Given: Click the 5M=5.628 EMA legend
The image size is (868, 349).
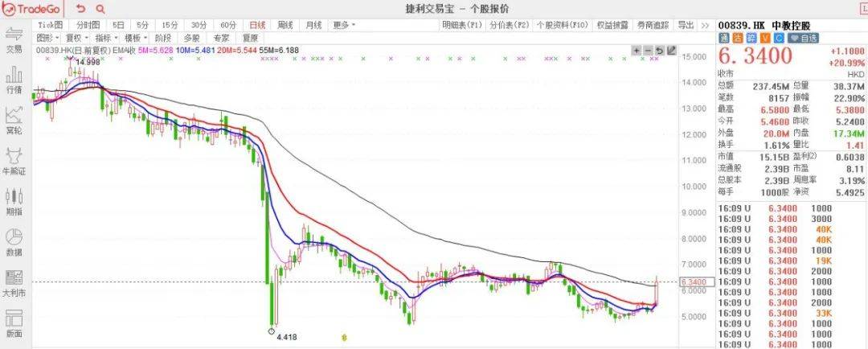Looking at the screenshot, I should point(156,50).
